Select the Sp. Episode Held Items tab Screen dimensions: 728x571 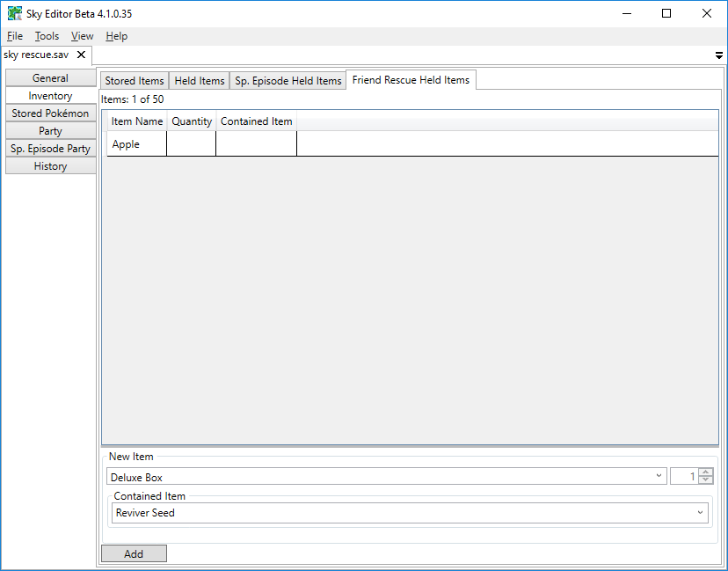tap(288, 81)
